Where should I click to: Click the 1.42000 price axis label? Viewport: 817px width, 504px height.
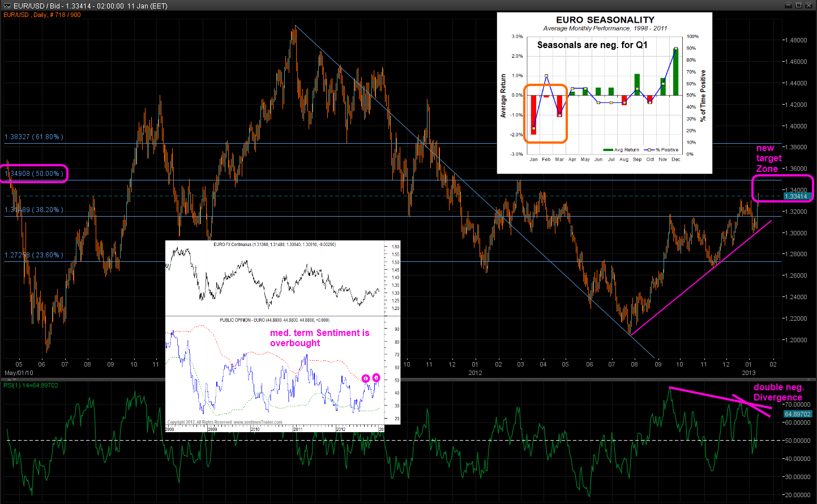click(x=795, y=105)
